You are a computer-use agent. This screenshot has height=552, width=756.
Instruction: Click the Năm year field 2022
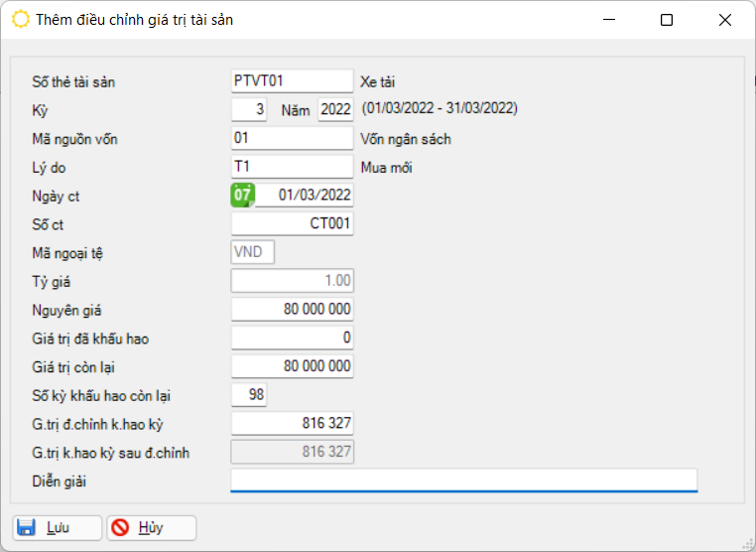pos(335,109)
